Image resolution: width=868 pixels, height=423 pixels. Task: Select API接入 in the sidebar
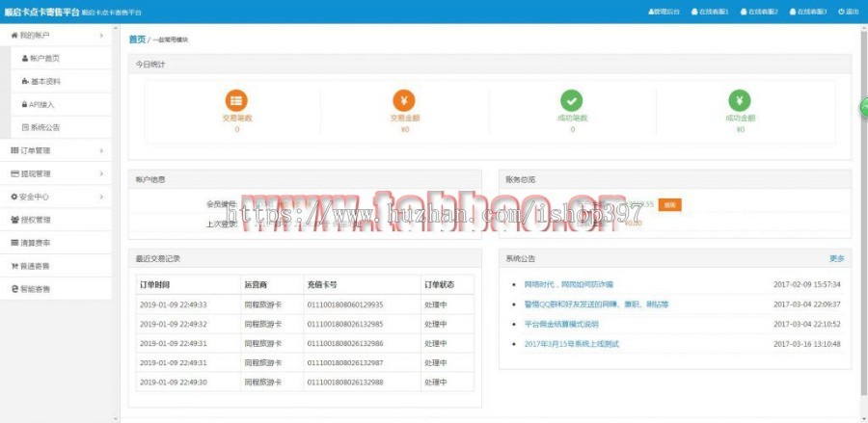click(x=43, y=104)
